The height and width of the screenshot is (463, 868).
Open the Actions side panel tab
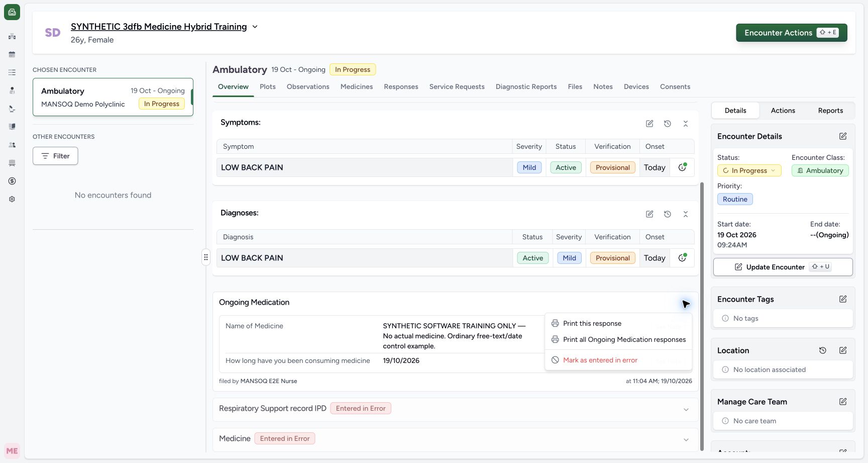click(783, 111)
